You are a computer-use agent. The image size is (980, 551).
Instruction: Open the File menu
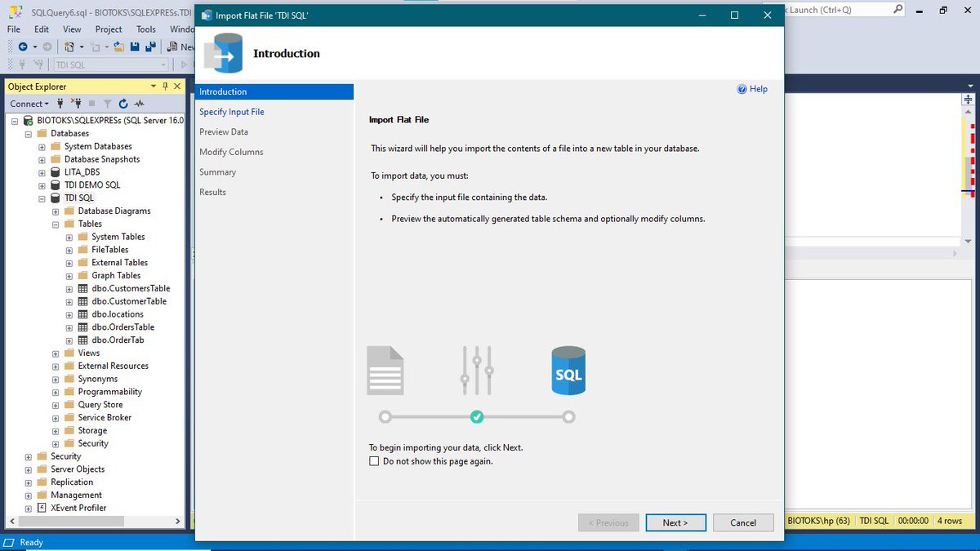14,29
